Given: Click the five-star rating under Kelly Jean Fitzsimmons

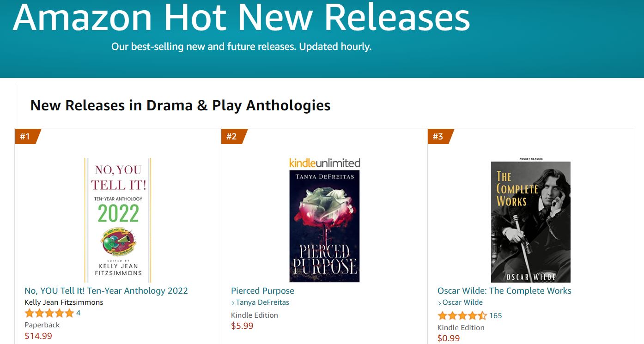Looking at the screenshot, I should click(49, 314).
